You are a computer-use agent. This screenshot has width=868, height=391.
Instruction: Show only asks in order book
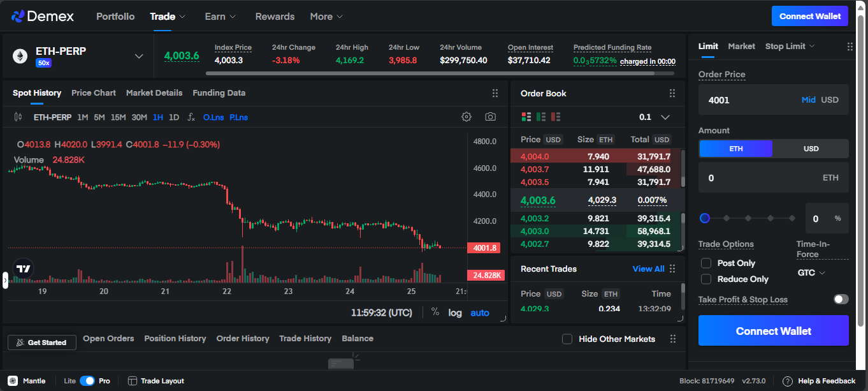(x=556, y=117)
